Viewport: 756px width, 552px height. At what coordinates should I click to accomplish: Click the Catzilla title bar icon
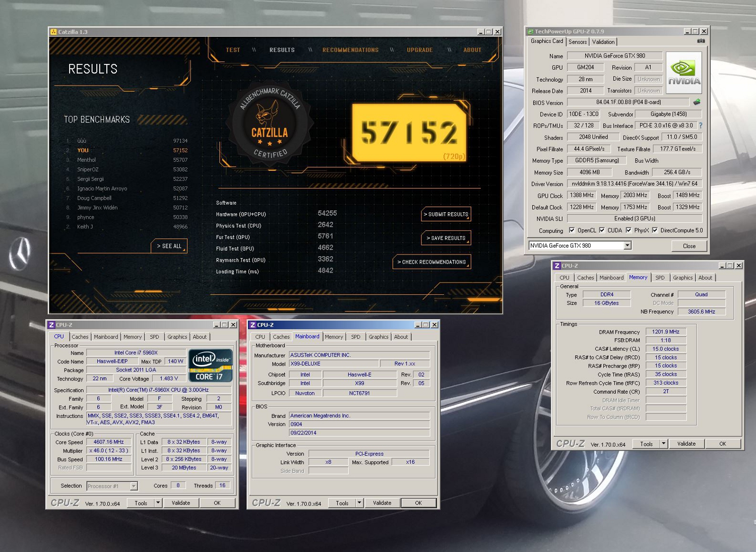pos(53,32)
